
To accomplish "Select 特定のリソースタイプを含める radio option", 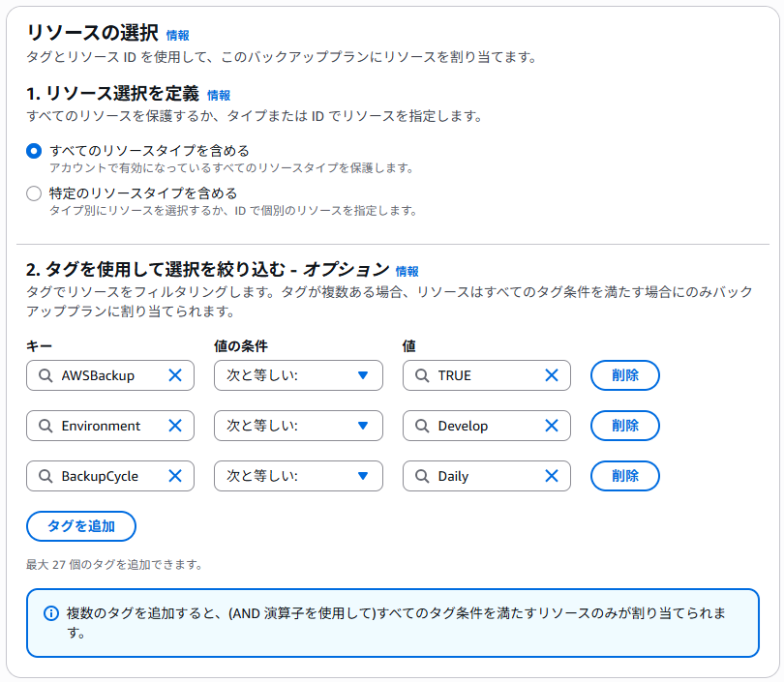I will tap(34, 193).
